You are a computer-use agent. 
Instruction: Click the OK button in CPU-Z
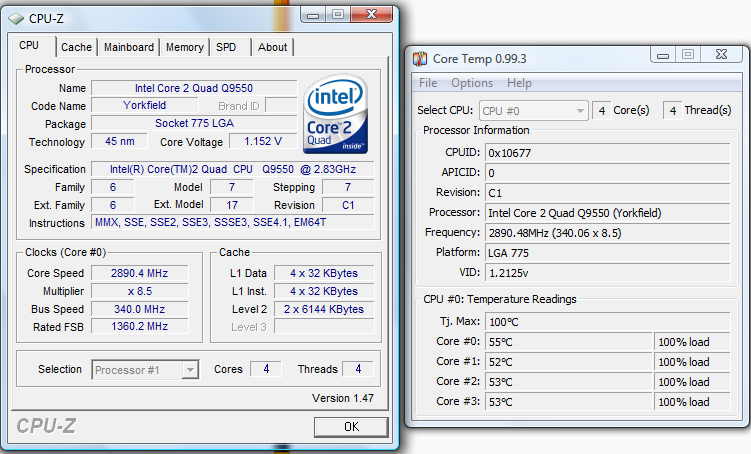click(x=351, y=427)
